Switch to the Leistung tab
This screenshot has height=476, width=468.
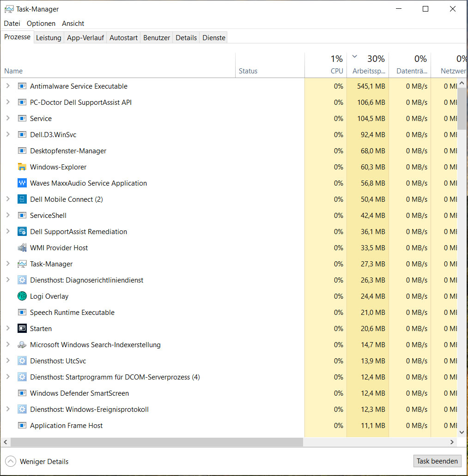pyautogui.click(x=49, y=38)
